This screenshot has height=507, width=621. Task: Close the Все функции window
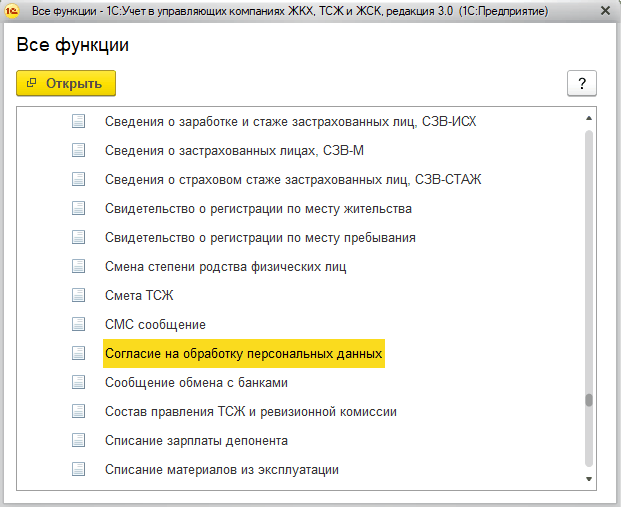pyautogui.click(x=605, y=11)
